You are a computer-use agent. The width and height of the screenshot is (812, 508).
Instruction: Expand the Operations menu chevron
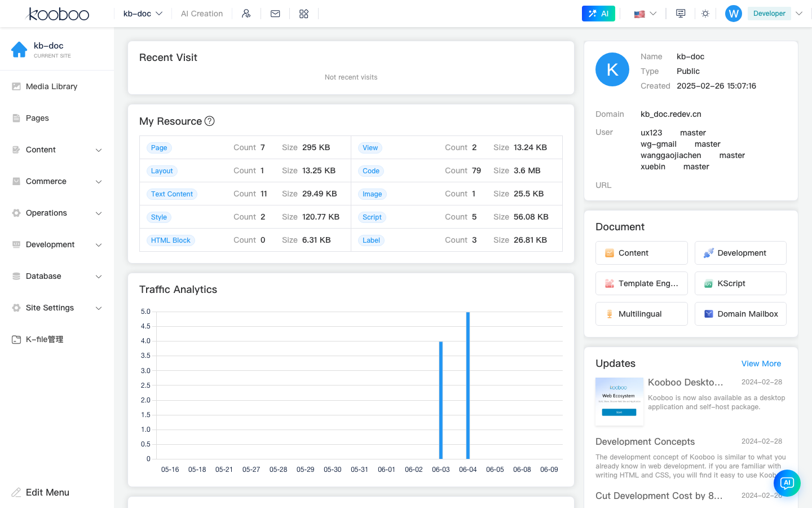click(x=99, y=213)
